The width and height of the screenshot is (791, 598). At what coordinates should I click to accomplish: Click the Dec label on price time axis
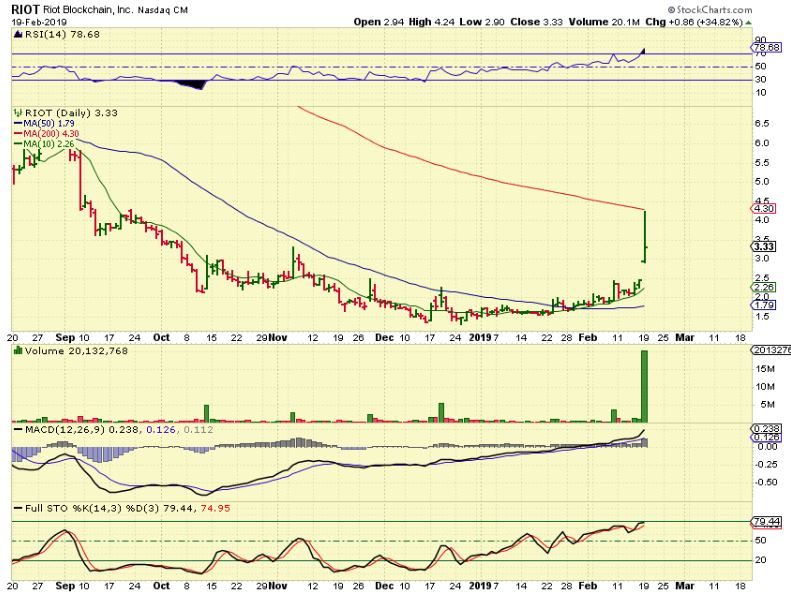tap(384, 338)
